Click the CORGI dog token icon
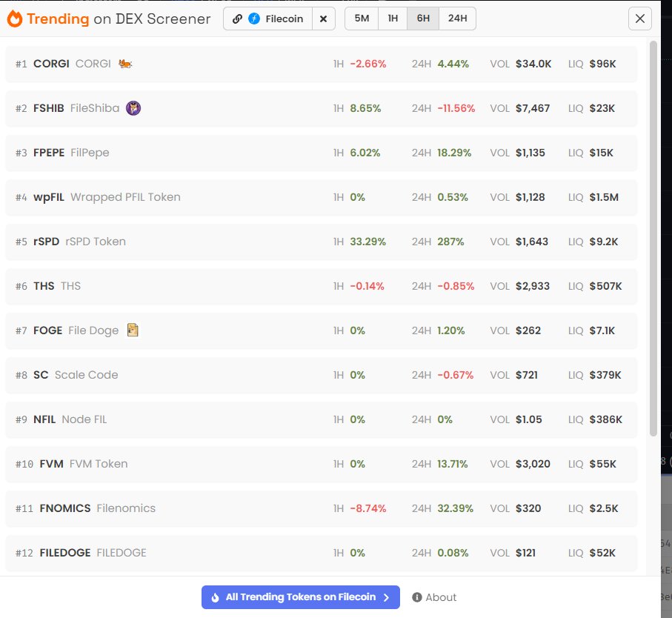Viewport: 672px width, 618px height. [x=125, y=64]
